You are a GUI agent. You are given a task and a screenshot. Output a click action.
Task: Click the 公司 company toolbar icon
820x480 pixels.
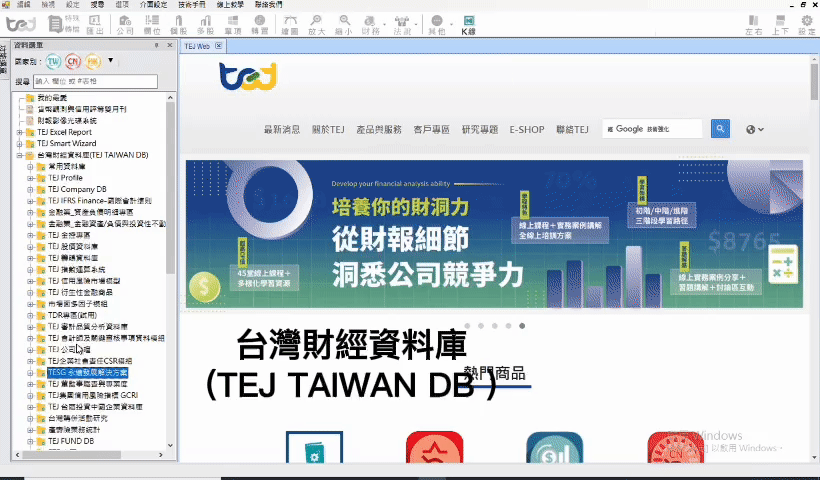click(x=125, y=25)
